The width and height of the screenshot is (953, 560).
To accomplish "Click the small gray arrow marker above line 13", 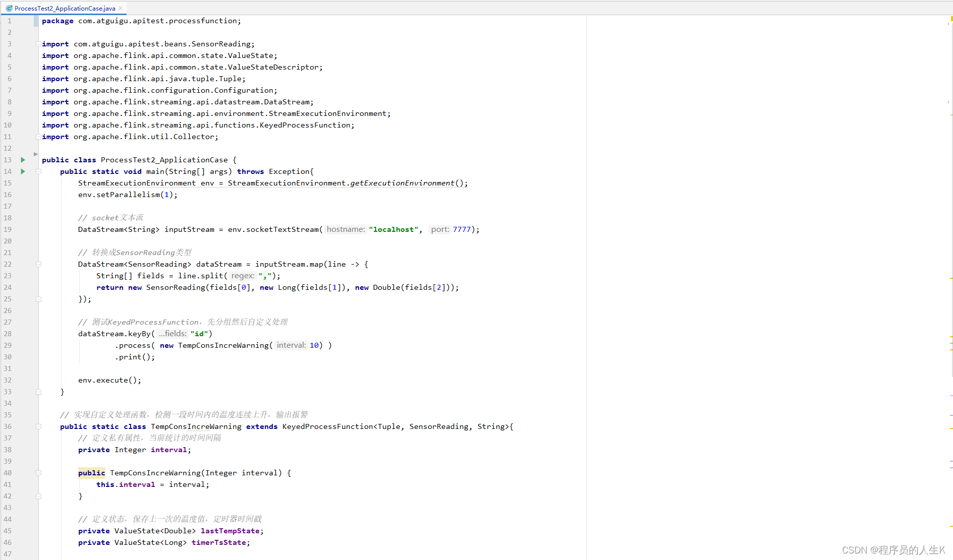I will [36, 154].
